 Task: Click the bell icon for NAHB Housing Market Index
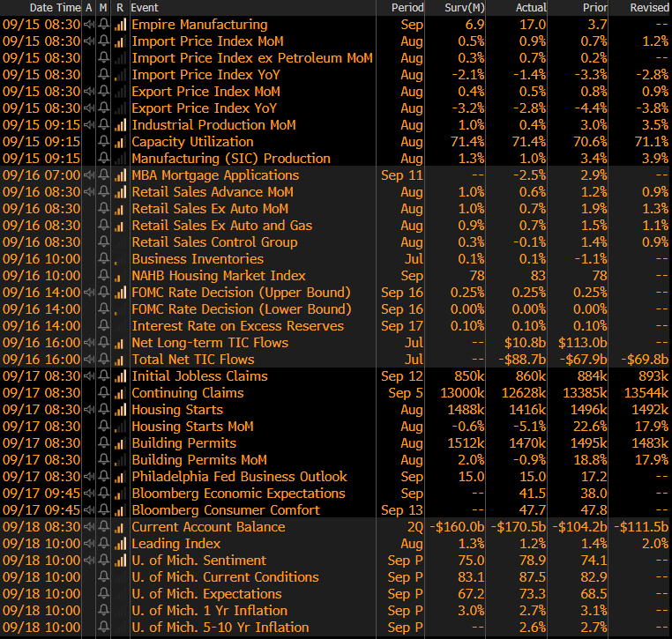(103, 275)
